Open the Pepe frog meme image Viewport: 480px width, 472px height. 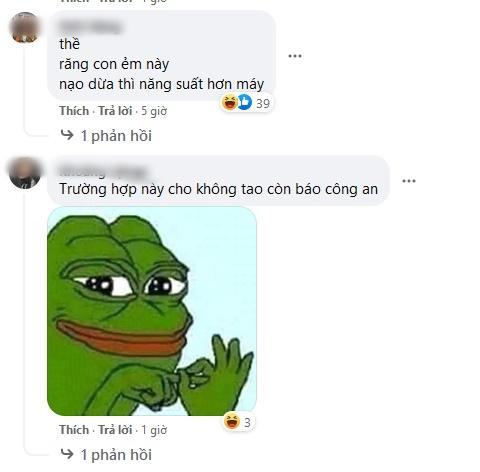pyautogui.click(x=152, y=311)
